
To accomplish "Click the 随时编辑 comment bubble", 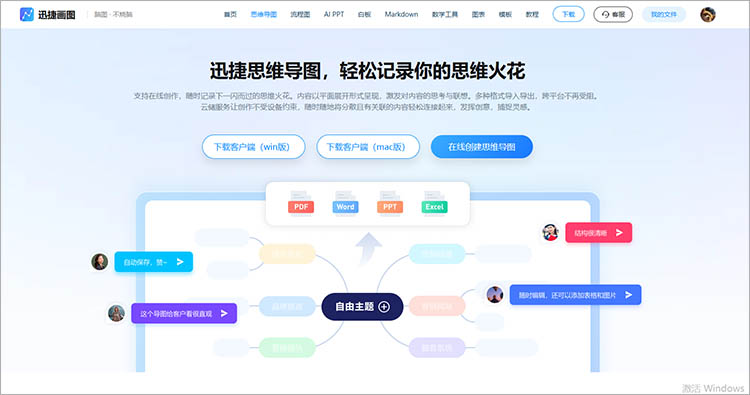I will point(575,295).
